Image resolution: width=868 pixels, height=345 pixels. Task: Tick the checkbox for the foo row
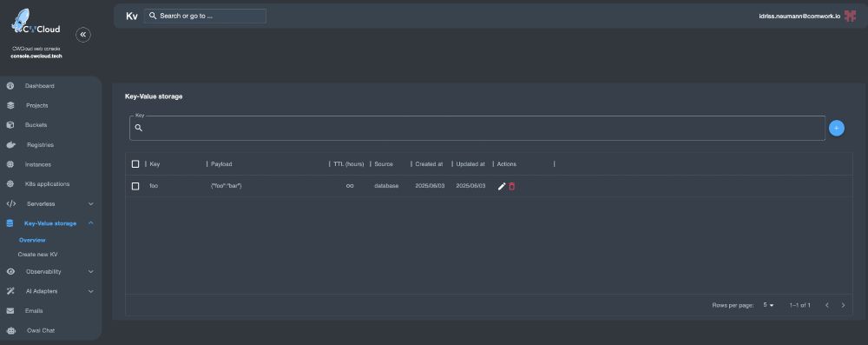[x=135, y=186]
